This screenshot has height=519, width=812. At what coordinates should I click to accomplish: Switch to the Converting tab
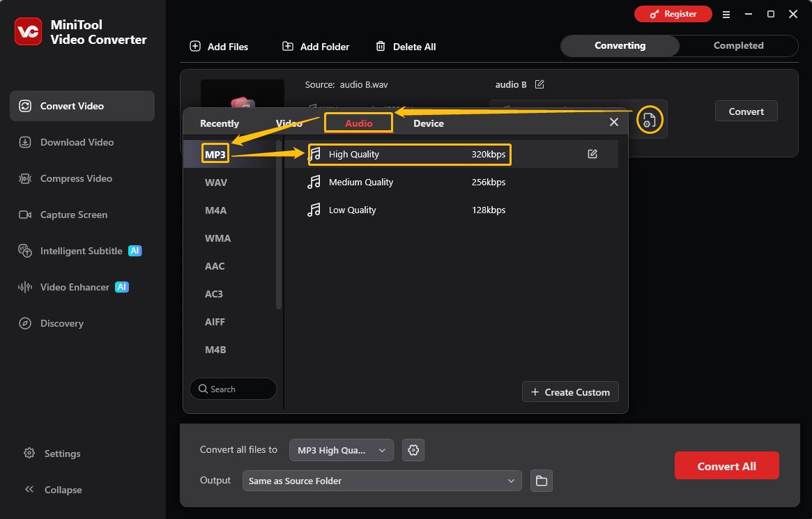620,45
